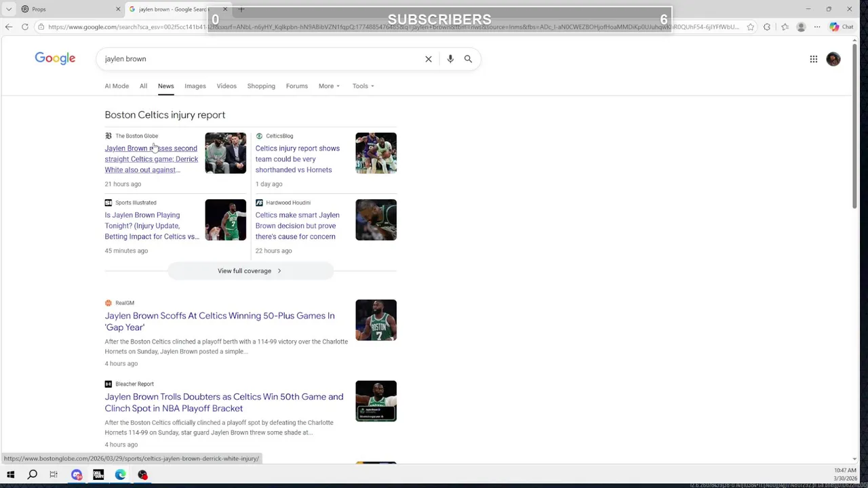Open Call of Duty taskbar icon
This screenshot has height=488, width=868.
[x=98, y=475]
